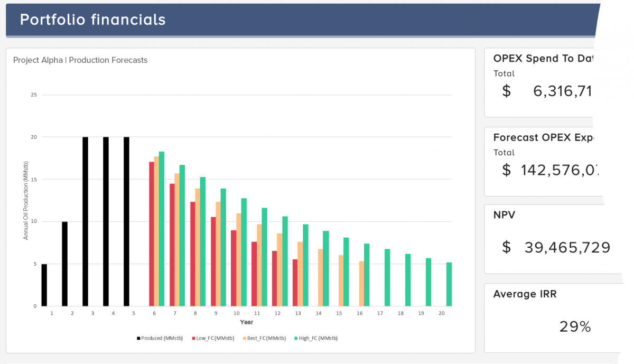Select the Low_FC (MMstb) legend label
634x364 pixels.
(215, 338)
